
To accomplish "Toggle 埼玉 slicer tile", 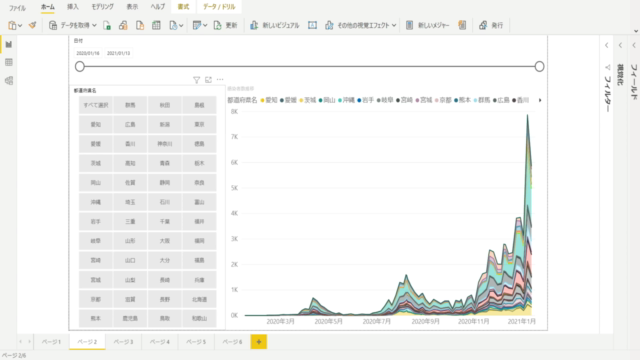I will [130, 202].
